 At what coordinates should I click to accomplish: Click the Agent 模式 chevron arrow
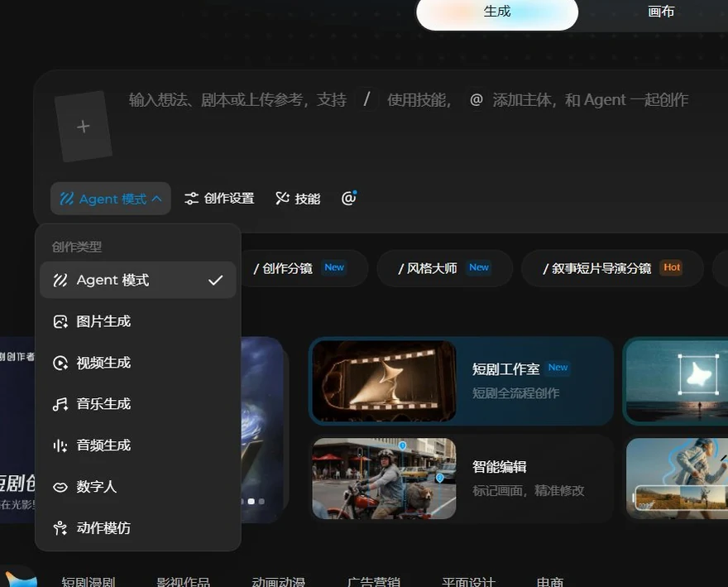click(157, 199)
